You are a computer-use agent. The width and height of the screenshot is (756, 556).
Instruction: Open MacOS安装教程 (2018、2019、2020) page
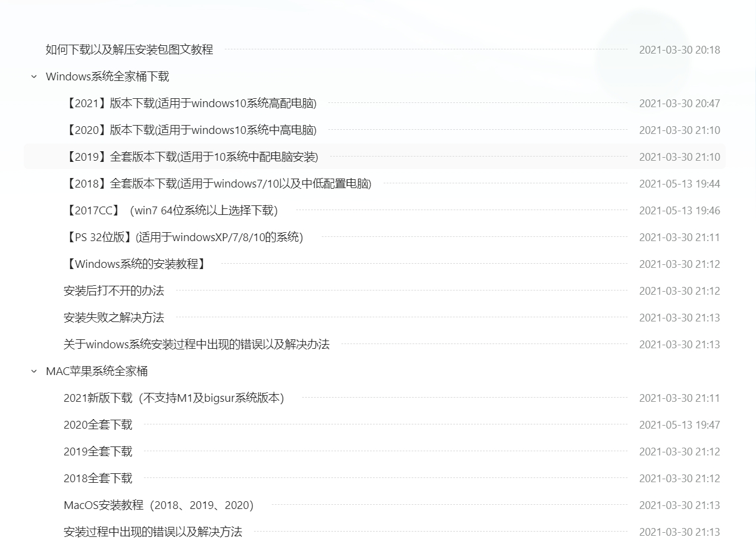tap(158, 505)
